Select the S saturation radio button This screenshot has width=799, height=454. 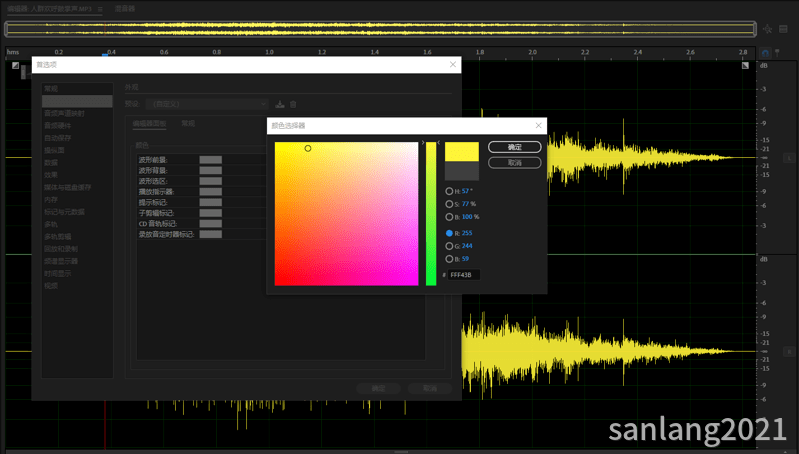point(449,204)
